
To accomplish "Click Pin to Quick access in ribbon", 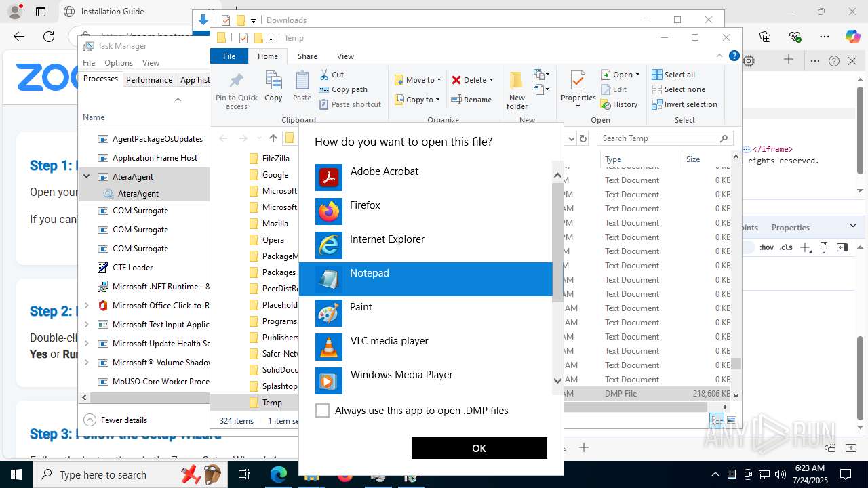I will 237,89.
